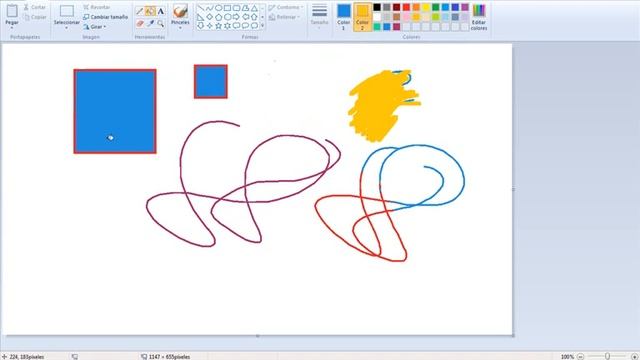Expand the shapes gallery with bottom arrow
Image resolution: width=640 pixels, height=360 pixels.
(262, 26)
